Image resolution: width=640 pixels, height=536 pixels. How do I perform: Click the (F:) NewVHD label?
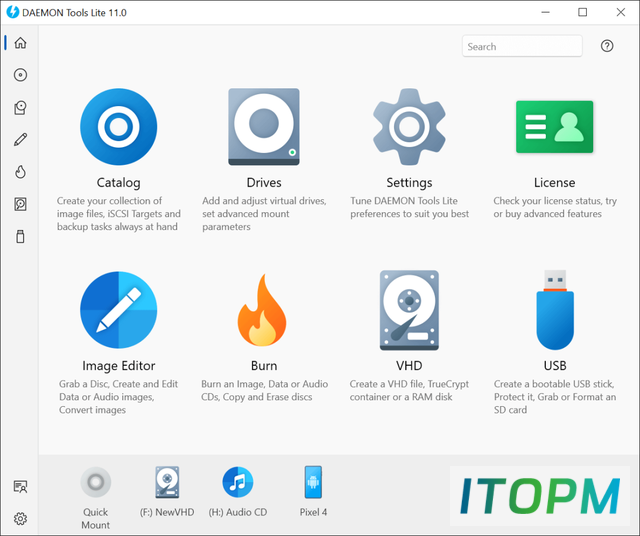click(167, 512)
